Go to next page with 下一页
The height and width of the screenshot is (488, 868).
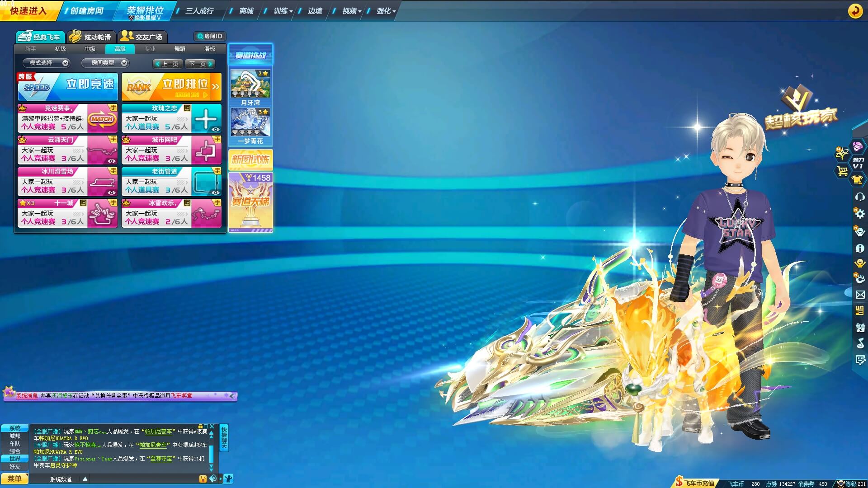tap(200, 64)
